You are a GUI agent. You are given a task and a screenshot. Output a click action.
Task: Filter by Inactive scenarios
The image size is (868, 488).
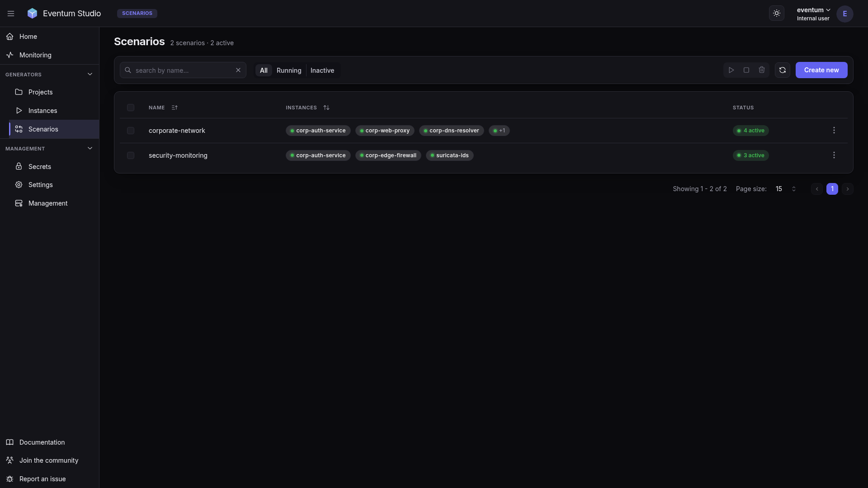tap(322, 70)
